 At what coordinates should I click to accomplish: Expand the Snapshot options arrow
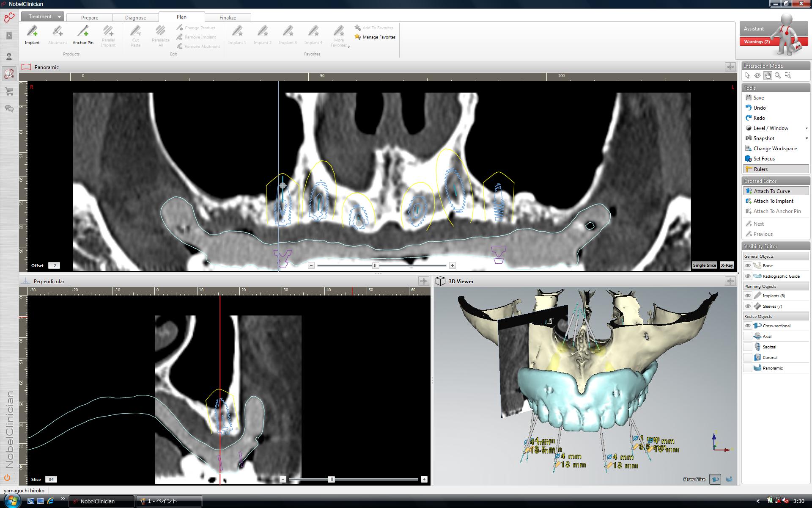pyautogui.click(x=806, y=138)
